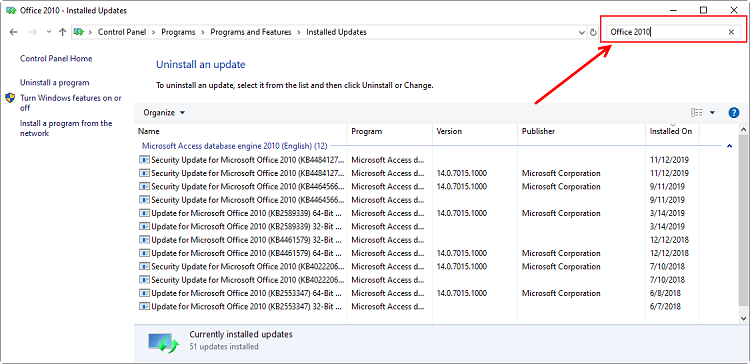Open Turn Windows features on or off
The height and width of the screenshot is (364, 750).
point(71,103)
